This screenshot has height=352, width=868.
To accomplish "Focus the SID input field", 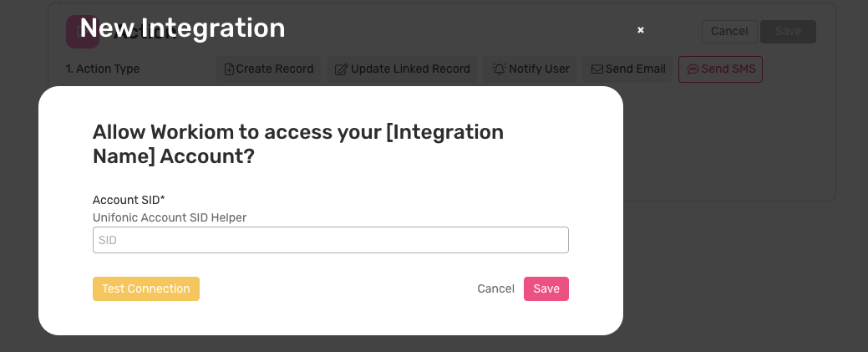I will pyautogui.click(x=331, y=240).
